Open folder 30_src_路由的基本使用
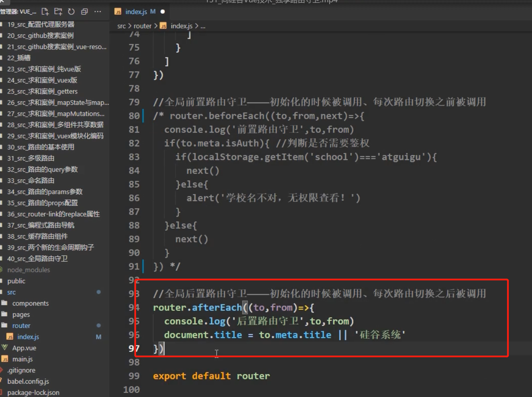The image size is (532, 397). click(x=40, y=147)
